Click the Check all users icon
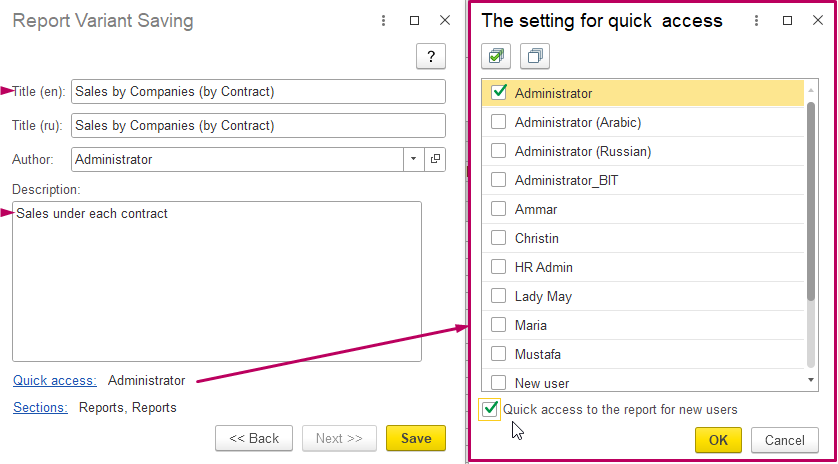The width and height of the screenshot is (838, 464). [x=496, y=56]
